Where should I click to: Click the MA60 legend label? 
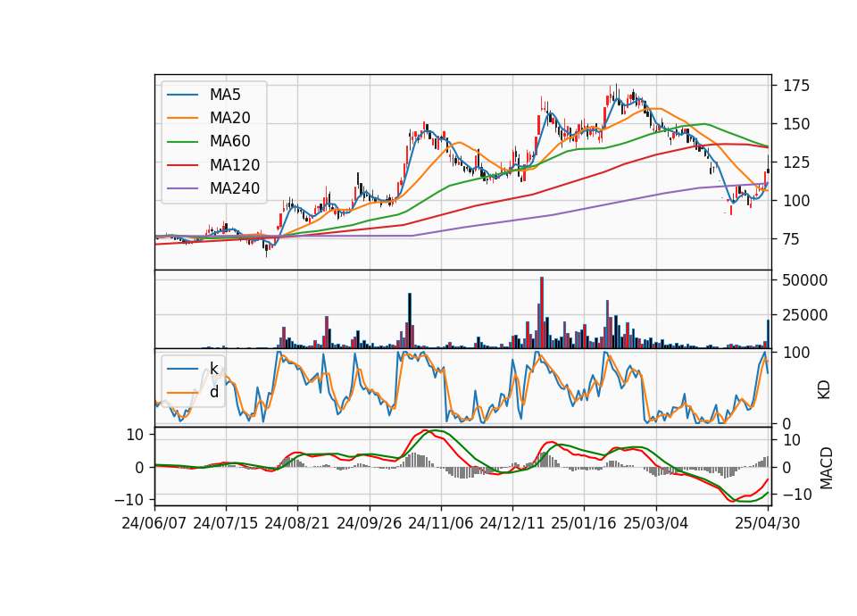[x=229, y=142]
